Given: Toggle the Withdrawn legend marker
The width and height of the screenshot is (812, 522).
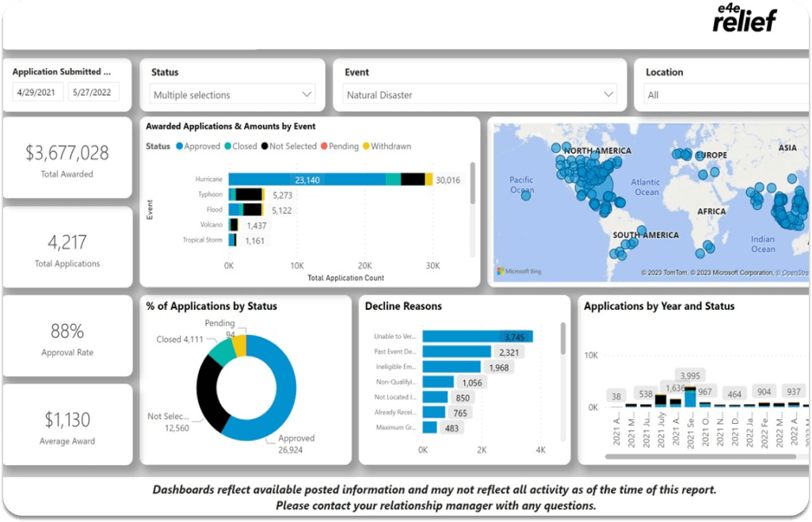Looking at the screenshot, I should (366, 147).
